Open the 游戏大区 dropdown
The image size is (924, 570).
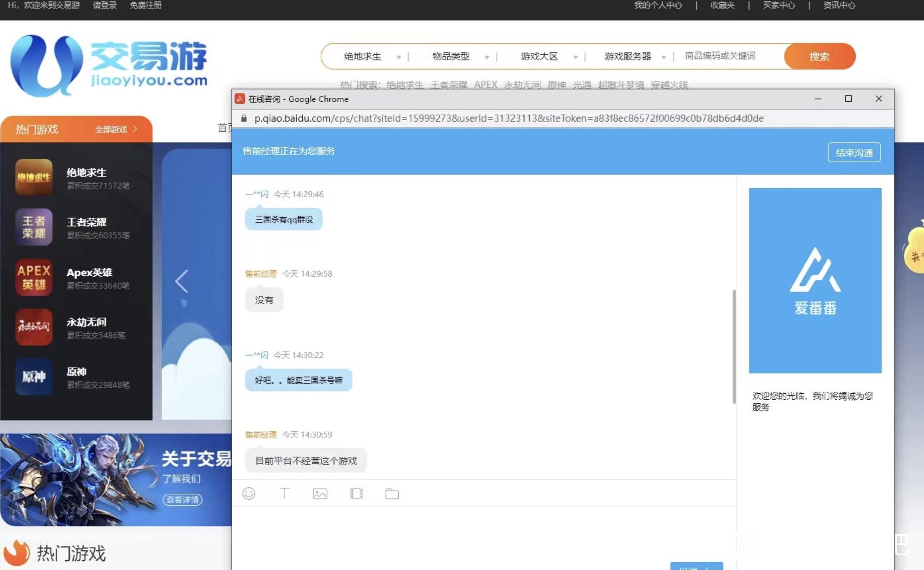point(548,57)
